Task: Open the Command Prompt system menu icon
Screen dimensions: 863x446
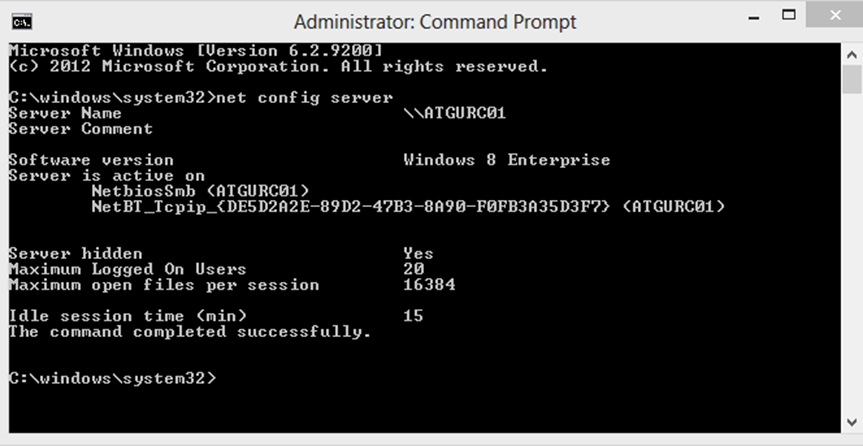Action: coord(22,22)
